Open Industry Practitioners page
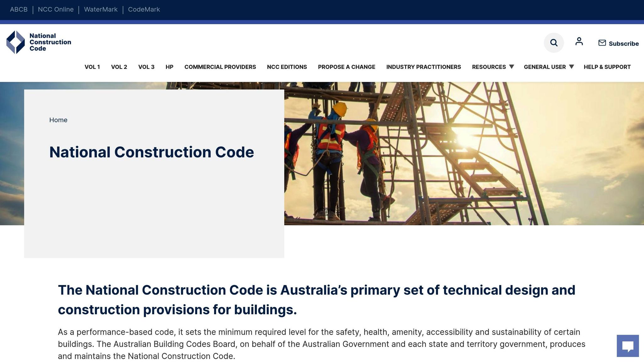Image resolution: width=644 pixels, height=362 pixels. [424, 67]
